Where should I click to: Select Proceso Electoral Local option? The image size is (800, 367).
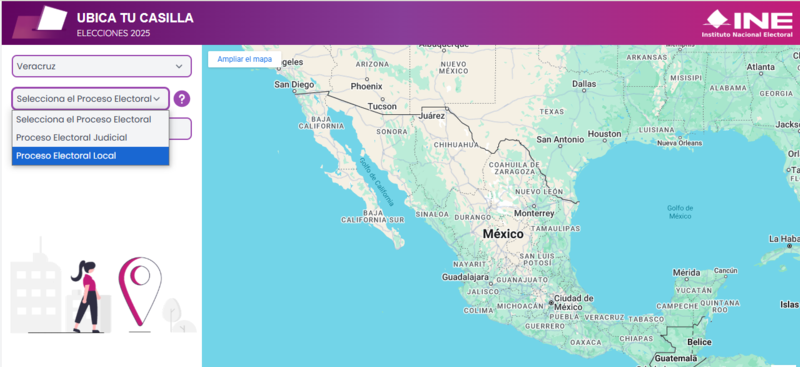pyautogui.click(x=90, y=156)
